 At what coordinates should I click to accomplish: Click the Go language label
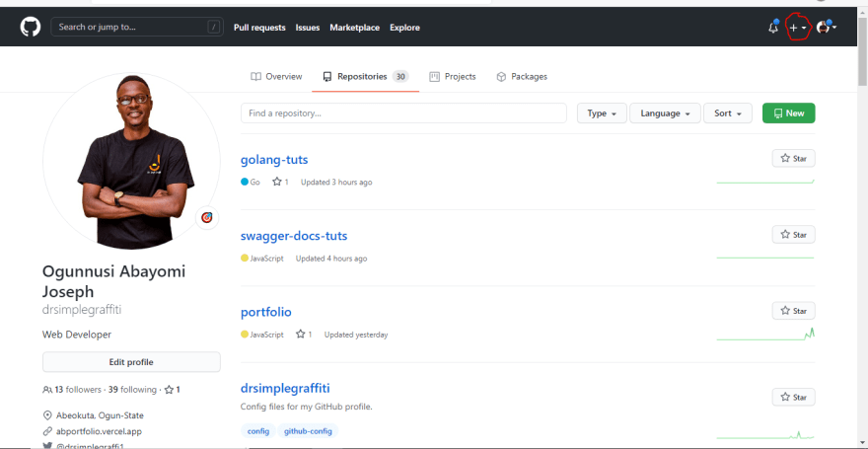(251, 182)
